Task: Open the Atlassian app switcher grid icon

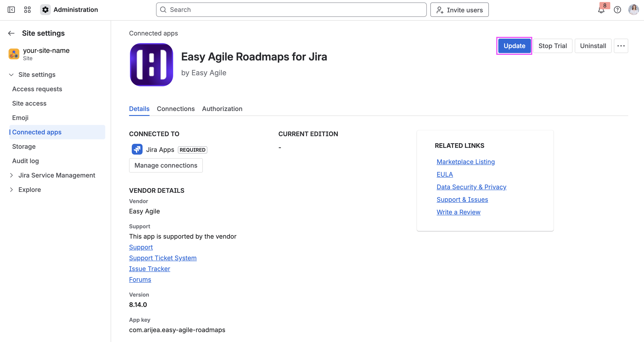Action: tap(27, 10)
